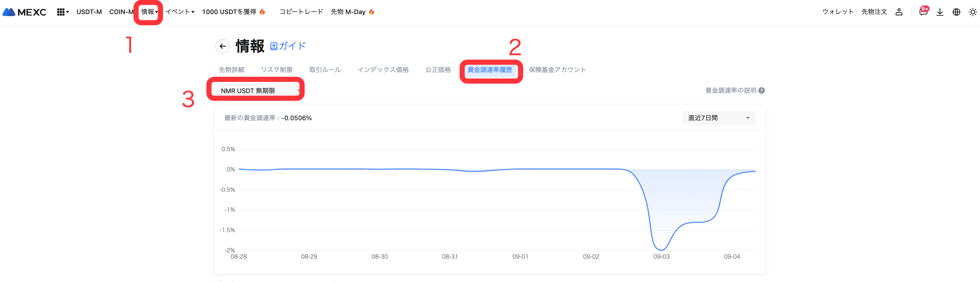Click the back arrow button
Viewport: 980px width, 282px height.
pos(223,46)
